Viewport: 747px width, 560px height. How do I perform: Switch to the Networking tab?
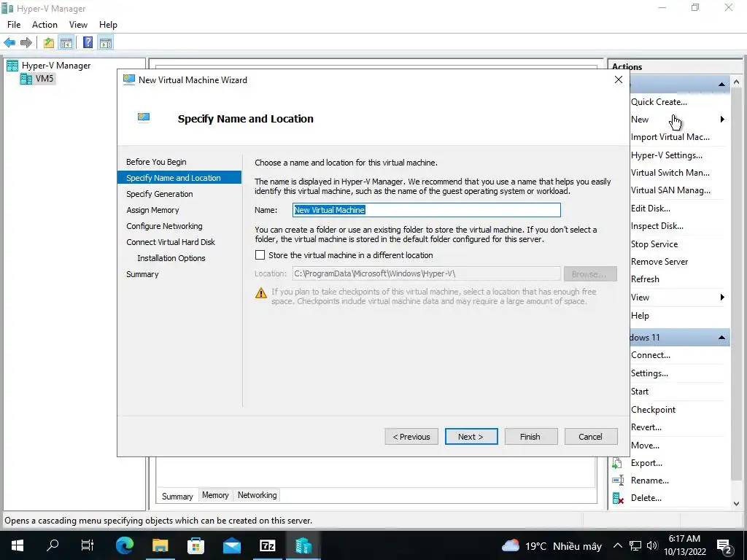[x=258, y=495]
